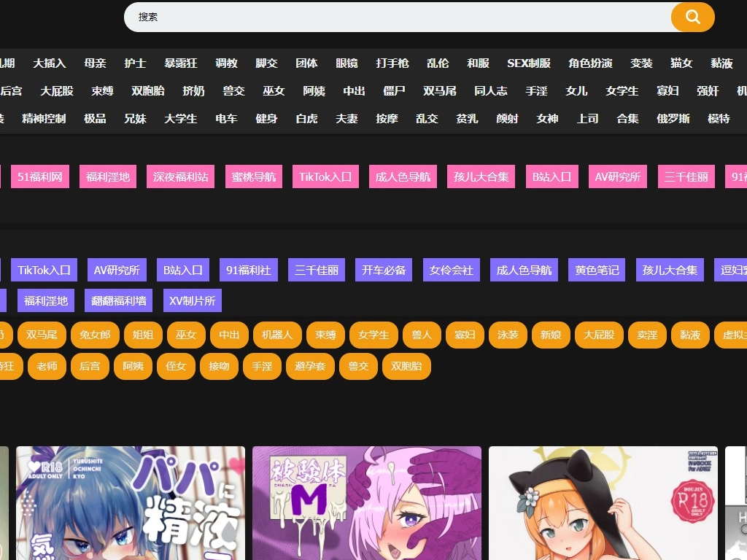747x560 pixels.
Task: Open the TikTok入口 pink link
Action: click(x=325, y=176)
